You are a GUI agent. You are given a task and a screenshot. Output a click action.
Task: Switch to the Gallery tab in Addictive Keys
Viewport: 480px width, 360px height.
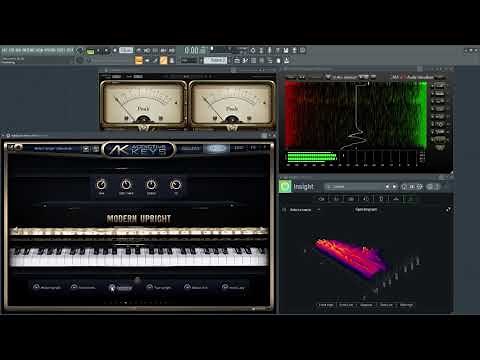point(190,148)
